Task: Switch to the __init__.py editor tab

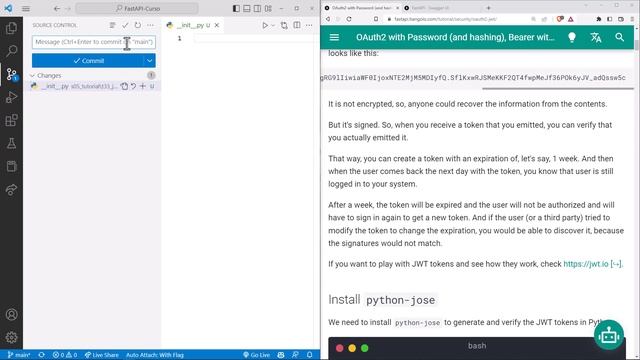Action: (193, 25)
